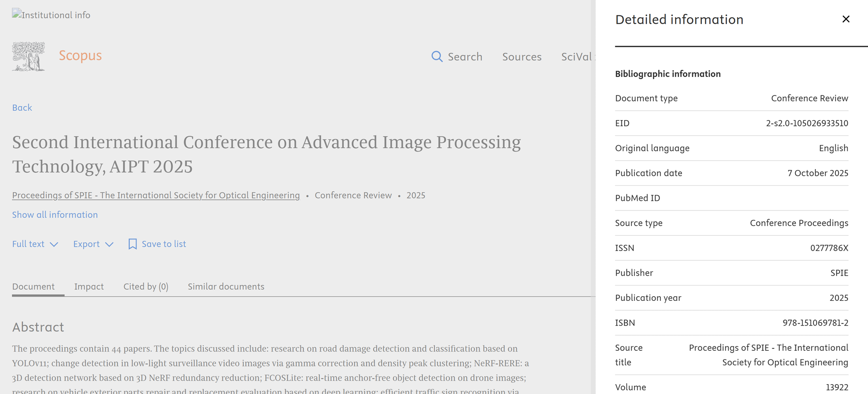Switch to the Impact tab
Viewport: 868px width, 394px height.
point(89,286)
